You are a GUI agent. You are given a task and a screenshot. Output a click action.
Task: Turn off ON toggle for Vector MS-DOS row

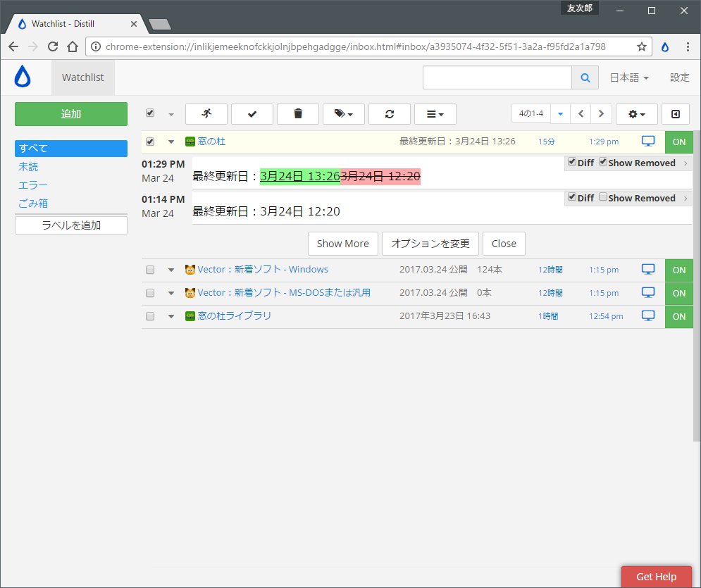[x=678, y=294]
